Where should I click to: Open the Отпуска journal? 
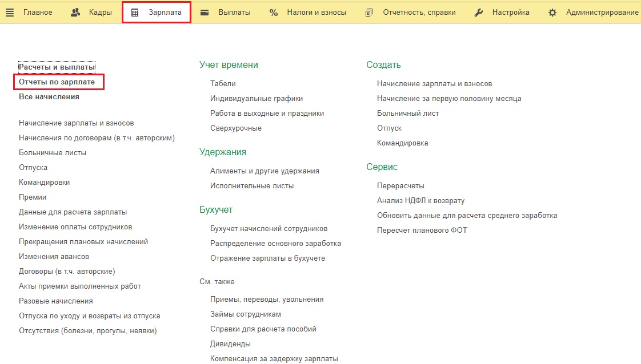(33, 167)
